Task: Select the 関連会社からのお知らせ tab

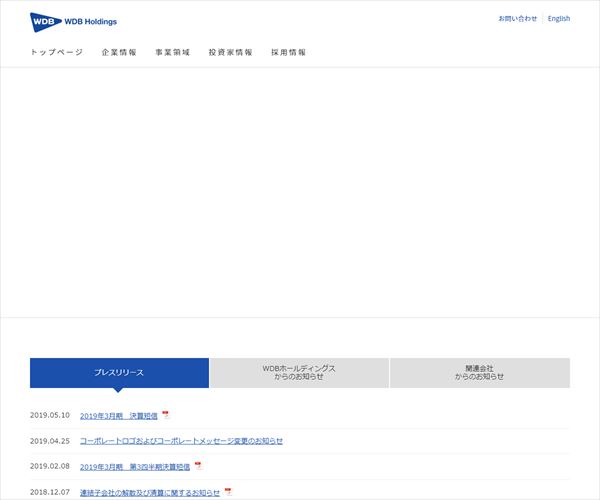Action: (480, 373)
